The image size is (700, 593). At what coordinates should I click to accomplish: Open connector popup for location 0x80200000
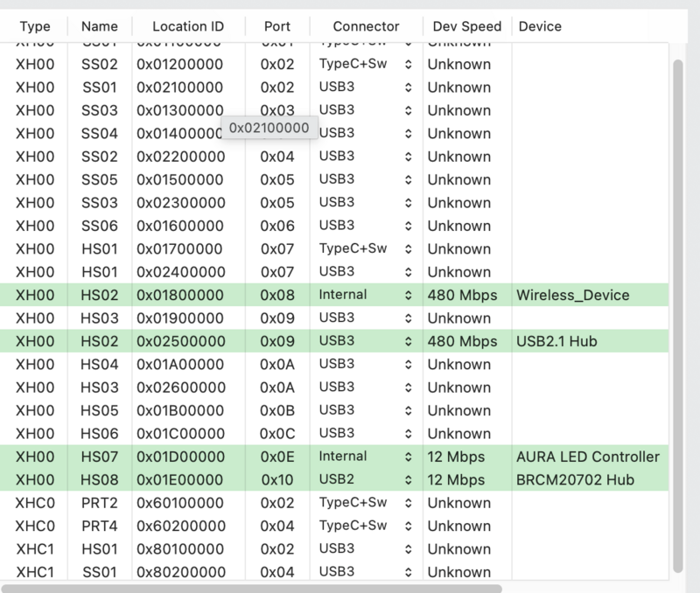click(365, 572)
